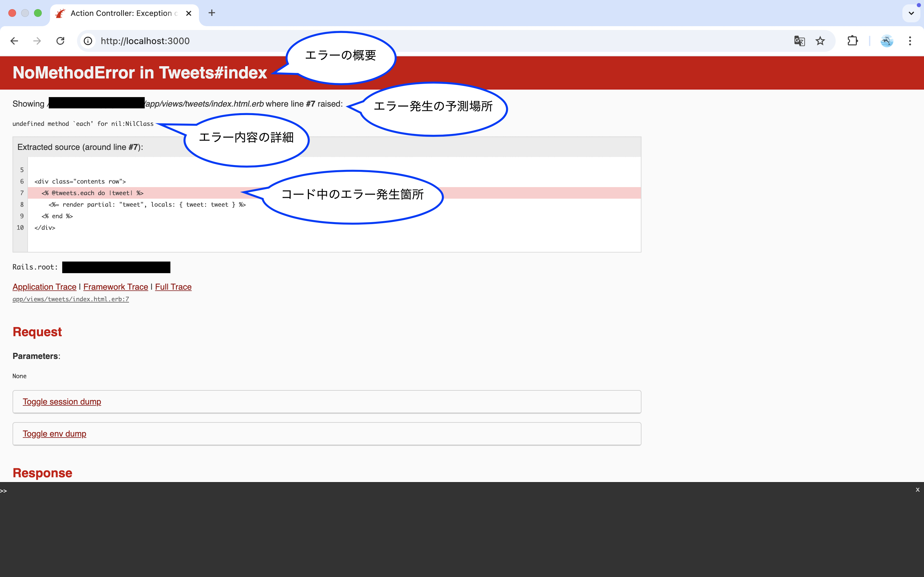
Task: View site information via the info icon
Action: (88, 41)
